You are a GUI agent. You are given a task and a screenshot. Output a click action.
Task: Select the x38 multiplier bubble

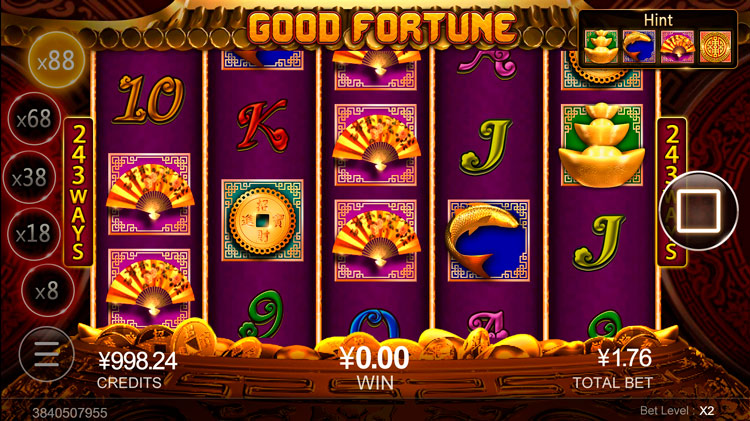pyautogui.click(x=29, y=177)
